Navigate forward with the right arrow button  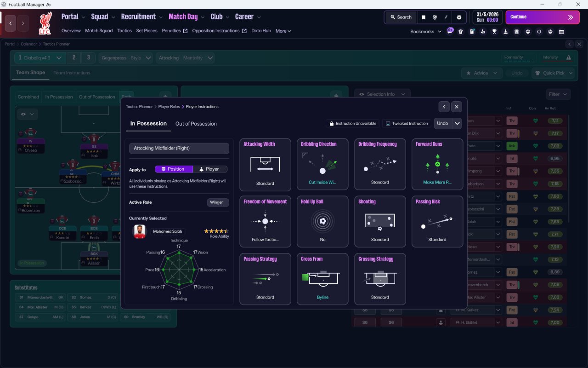23,23
